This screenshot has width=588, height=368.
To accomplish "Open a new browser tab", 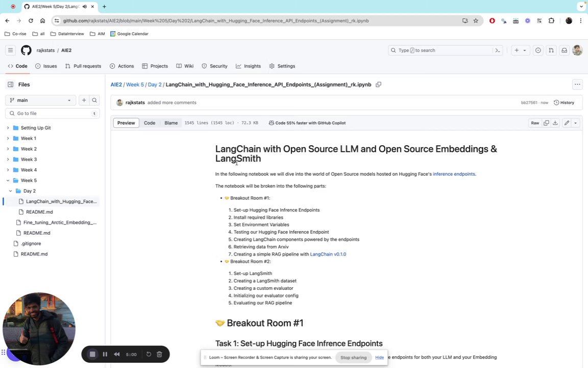I will [104, 6].
